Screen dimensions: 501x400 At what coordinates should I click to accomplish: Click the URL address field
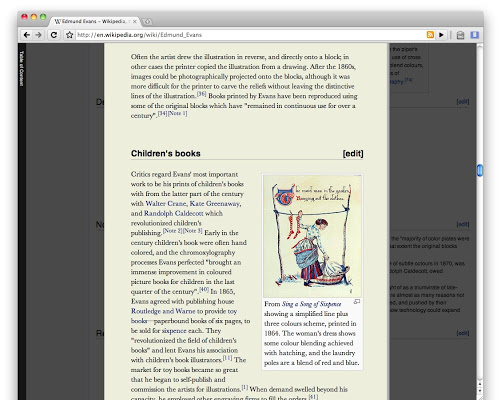[x=250, y=35]
